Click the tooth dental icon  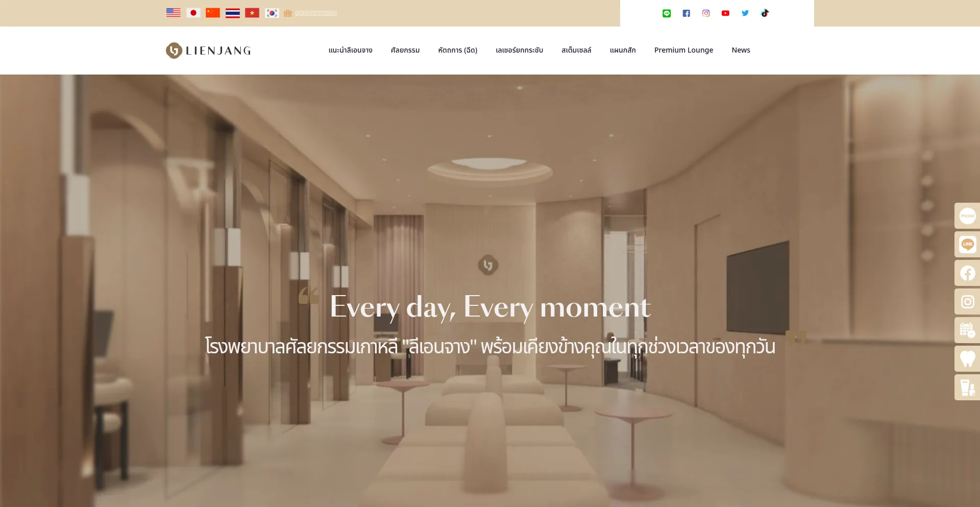pyautogui.click(x=967, y=359)
